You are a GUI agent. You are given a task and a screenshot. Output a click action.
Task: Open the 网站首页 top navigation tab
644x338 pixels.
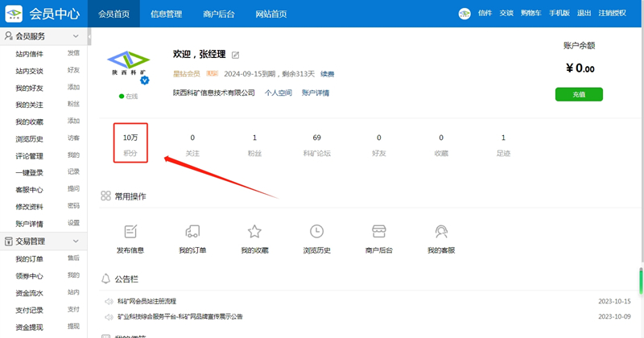tap(272, 14)
